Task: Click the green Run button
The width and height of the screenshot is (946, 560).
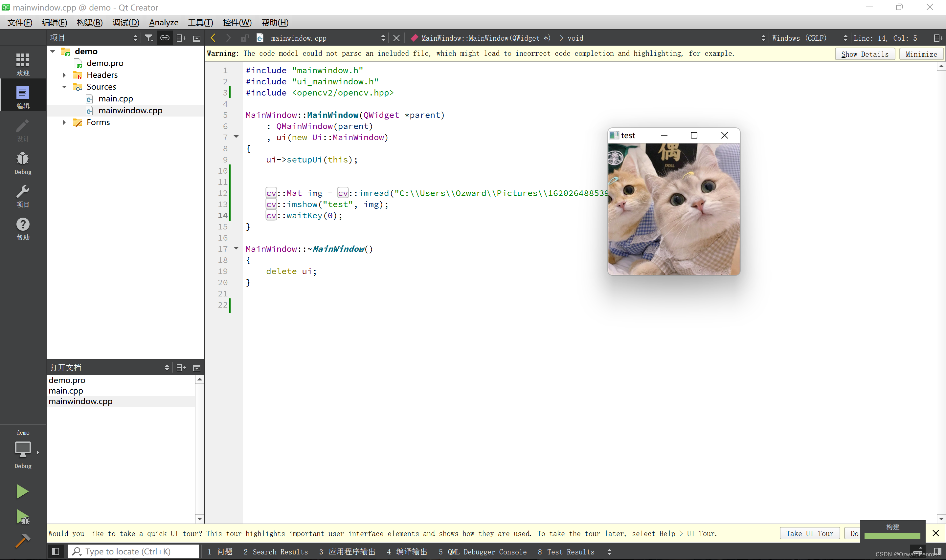Action: point(22,492)
